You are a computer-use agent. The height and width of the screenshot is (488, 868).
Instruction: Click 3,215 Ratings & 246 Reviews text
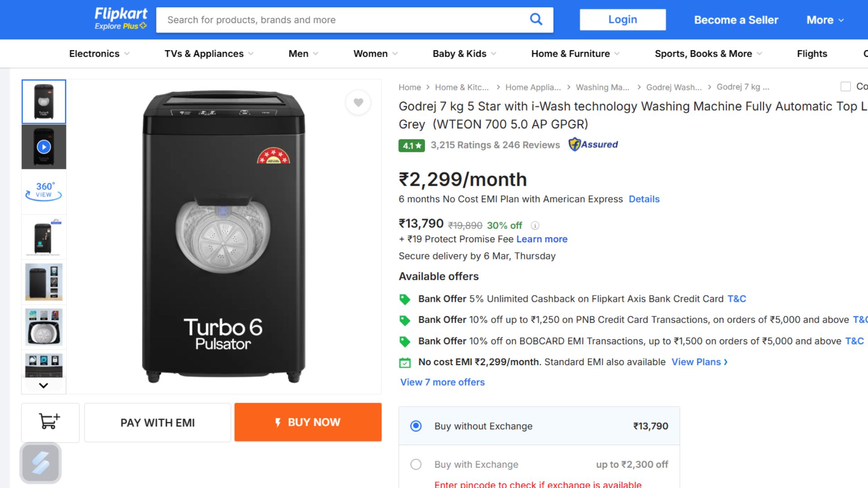(x=495, y=145)
